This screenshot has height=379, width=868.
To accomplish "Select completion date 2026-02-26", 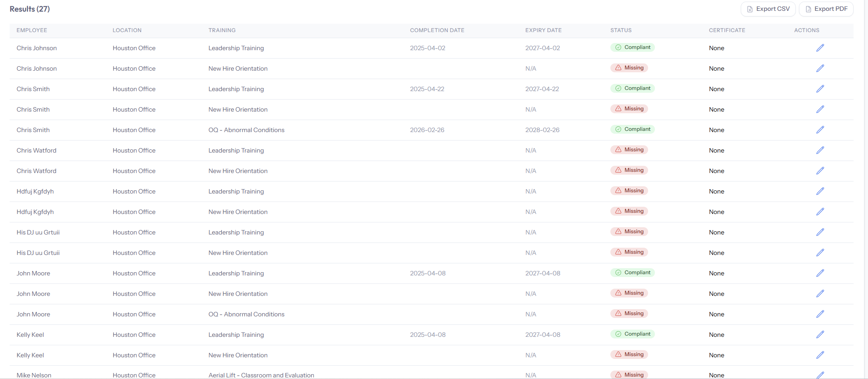I will point(427,130).
